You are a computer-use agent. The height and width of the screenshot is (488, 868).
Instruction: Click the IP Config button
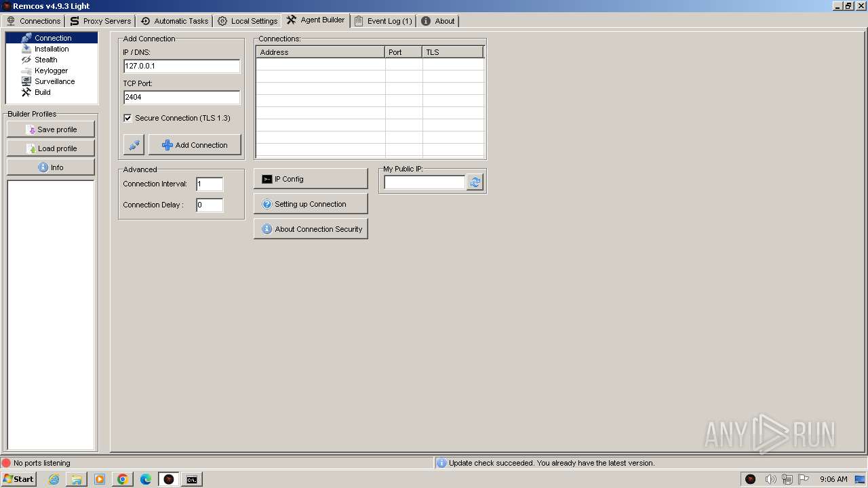click(x=311, y=179)
